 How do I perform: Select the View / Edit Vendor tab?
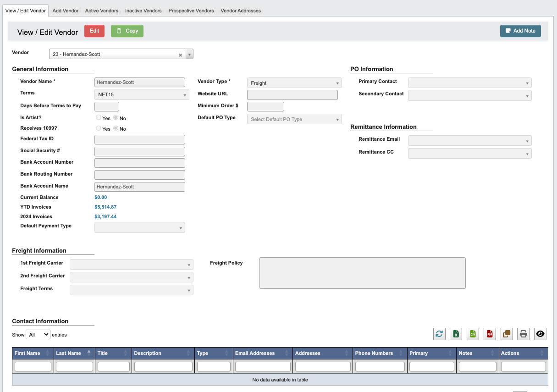pos(26,11)
